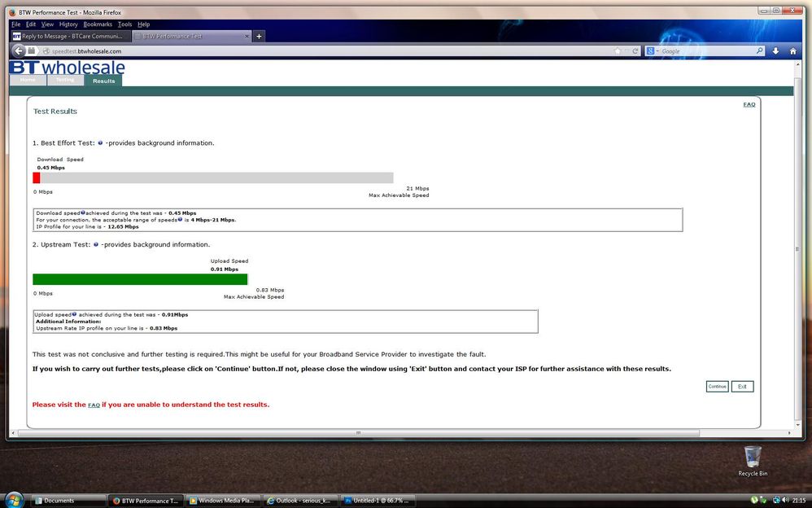Switch to Reply to Message BTCare tab
This screenshot has height=508, width=812.
coord(70,37)
